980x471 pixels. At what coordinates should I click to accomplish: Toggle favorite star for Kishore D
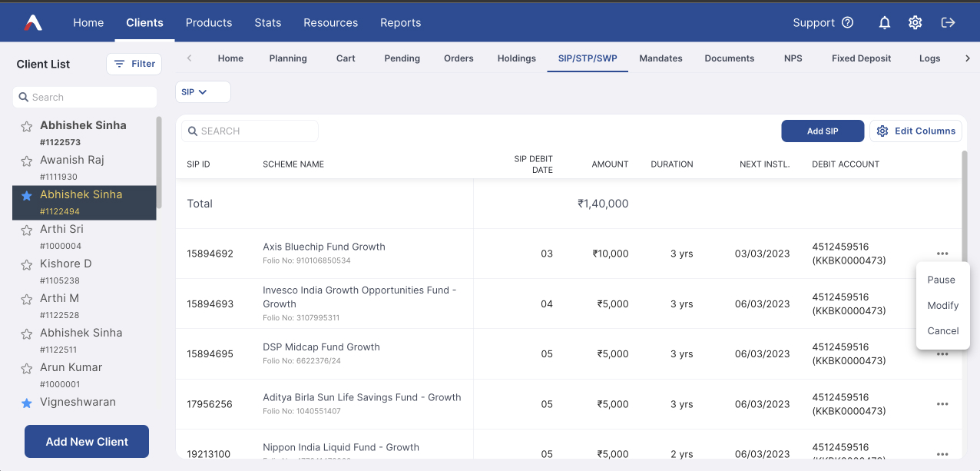coord(27,264)
